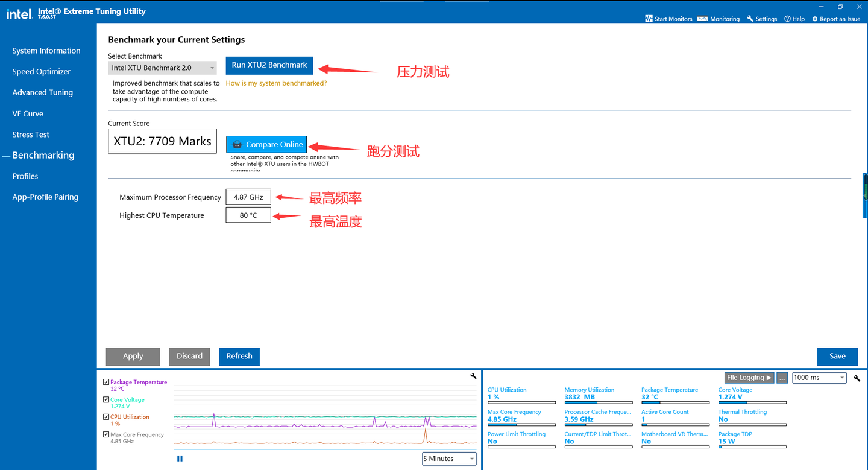Open the 1000 ms polling interval dropdown
This screenshot has width=868, height=470.
tap(819, 378)
